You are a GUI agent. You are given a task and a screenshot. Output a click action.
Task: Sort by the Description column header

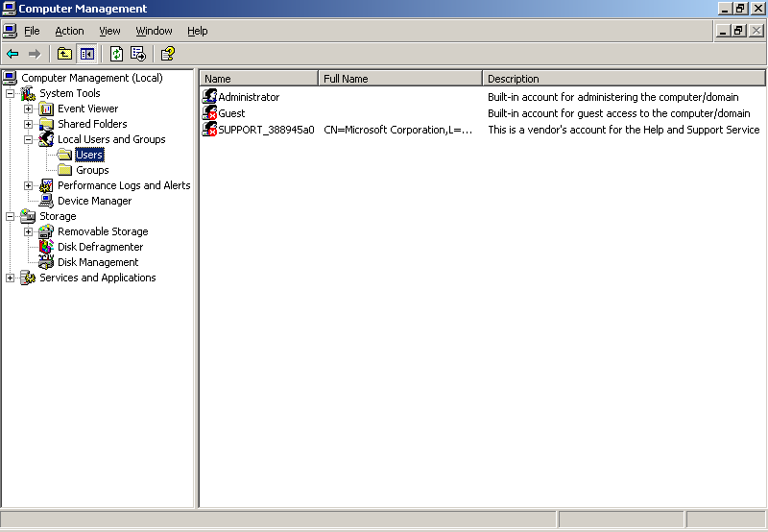pos(623,79)
